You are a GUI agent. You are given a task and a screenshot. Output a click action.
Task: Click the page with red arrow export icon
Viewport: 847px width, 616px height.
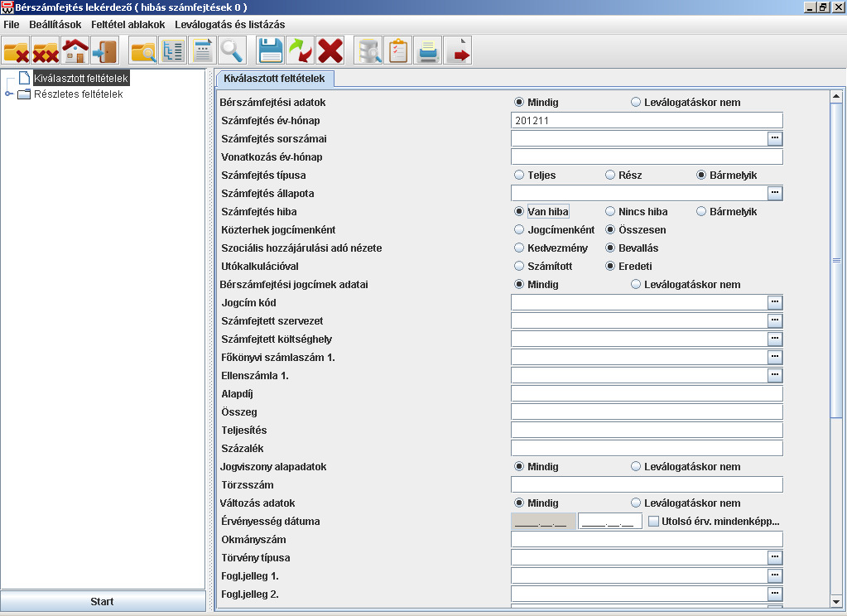coord(458,51)
